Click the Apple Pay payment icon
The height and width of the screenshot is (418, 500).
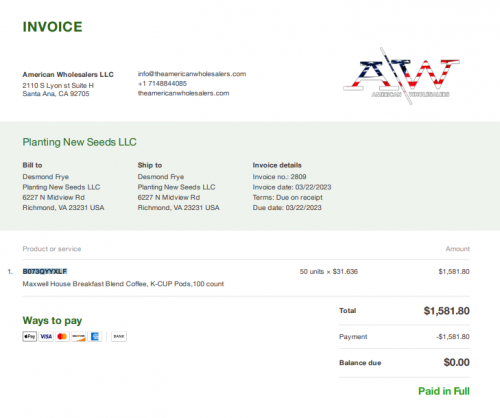(29, 336)
